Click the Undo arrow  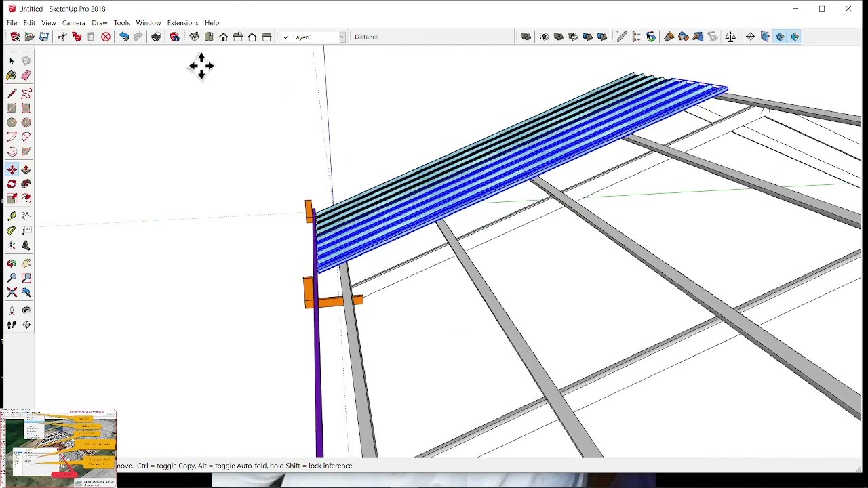(x=123, y=37)
